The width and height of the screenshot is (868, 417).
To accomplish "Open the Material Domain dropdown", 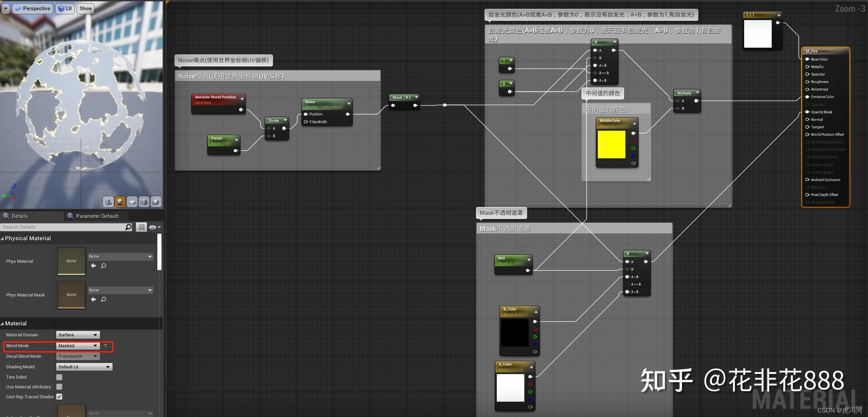I will point(77,335).
